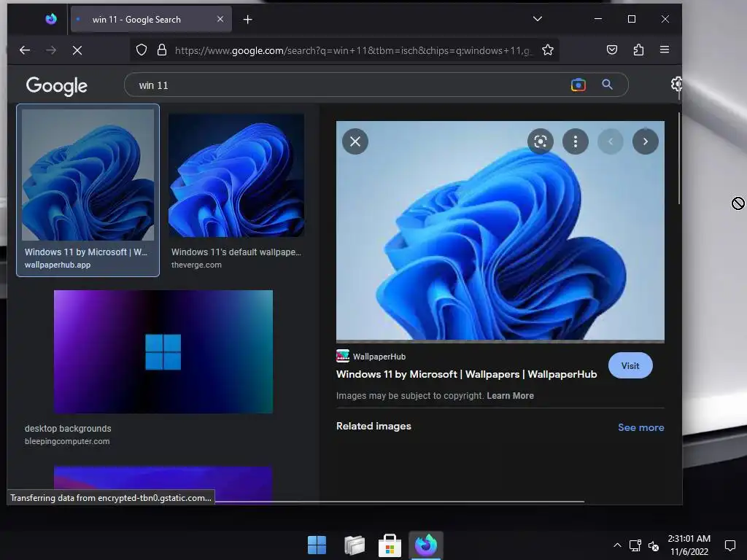This screenshot has height=560, width=747.
Task: Open a new tab with the plus button
Action: (248, 20)
